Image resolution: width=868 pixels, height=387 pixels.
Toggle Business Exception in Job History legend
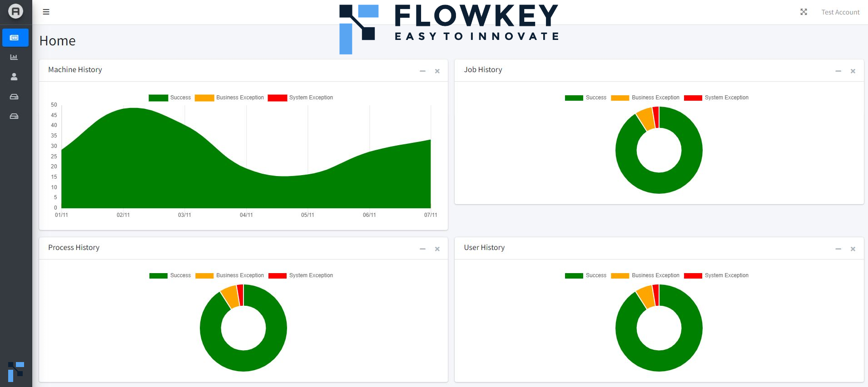(645, 98)
